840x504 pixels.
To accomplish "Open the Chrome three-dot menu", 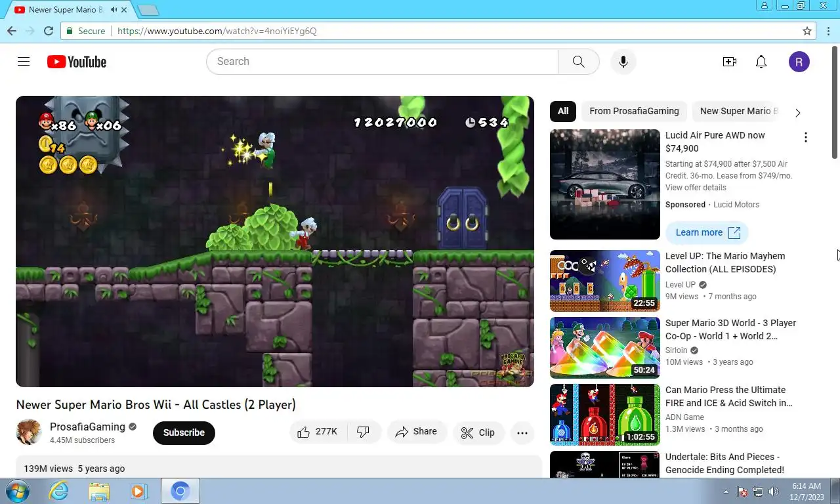I will (828, 31).
